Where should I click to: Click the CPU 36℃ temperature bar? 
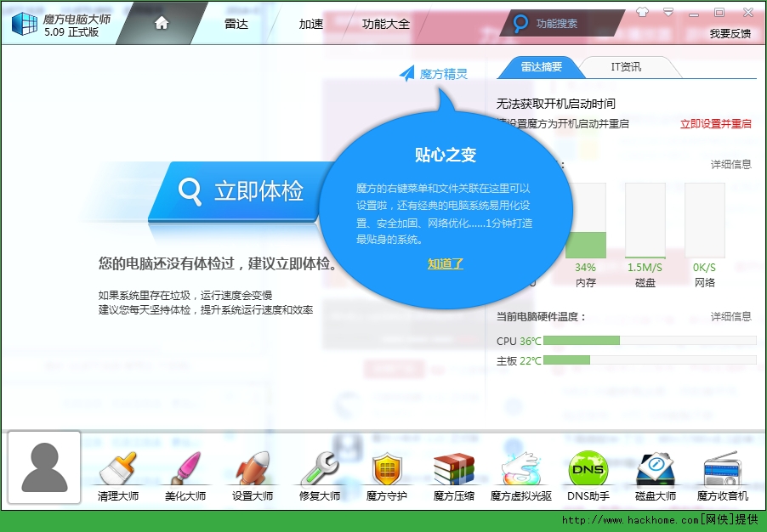pyautogui.click(x=650, y=340)
